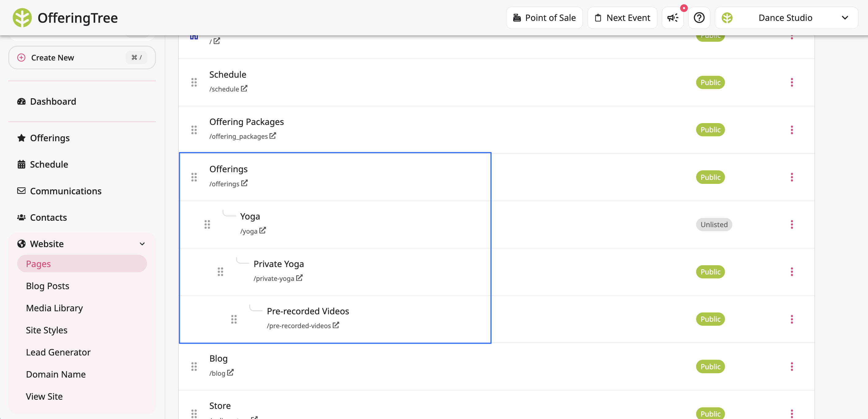Viewport: 868px width, 419px height.
Task: Open Point of Sale
Action: pyautogui.click(x=544, y=18)
